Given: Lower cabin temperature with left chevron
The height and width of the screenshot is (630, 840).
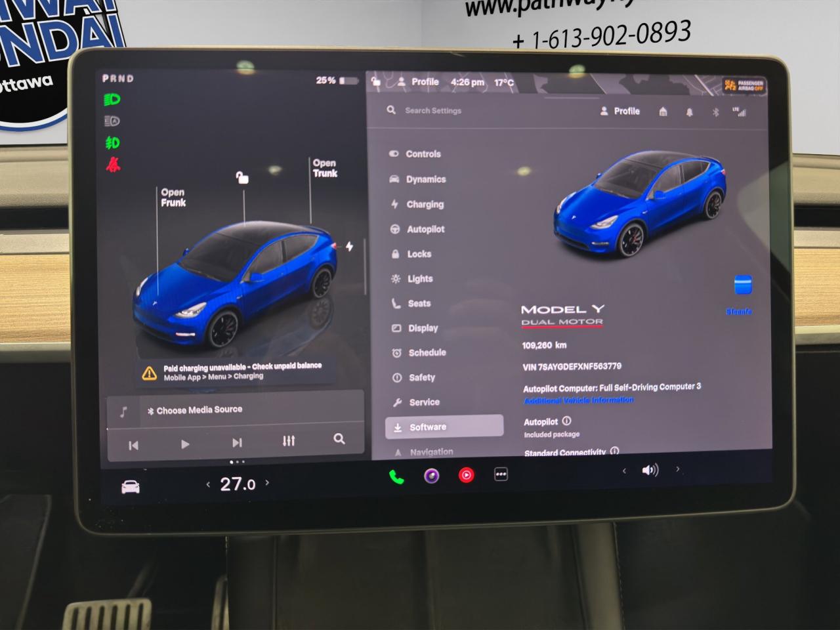Looking at the screenshot, I should pyautogui.click(x=208, y=484).
